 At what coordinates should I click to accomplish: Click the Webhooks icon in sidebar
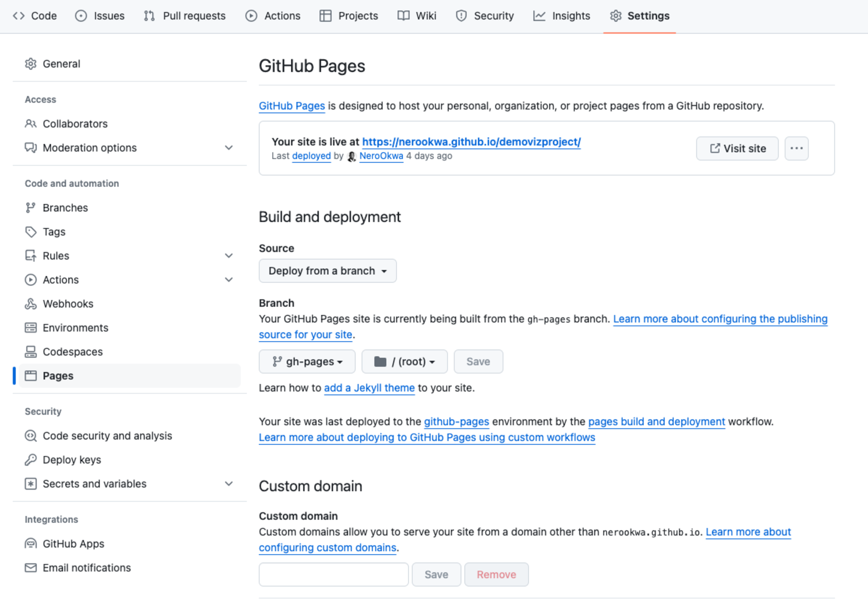30,304
